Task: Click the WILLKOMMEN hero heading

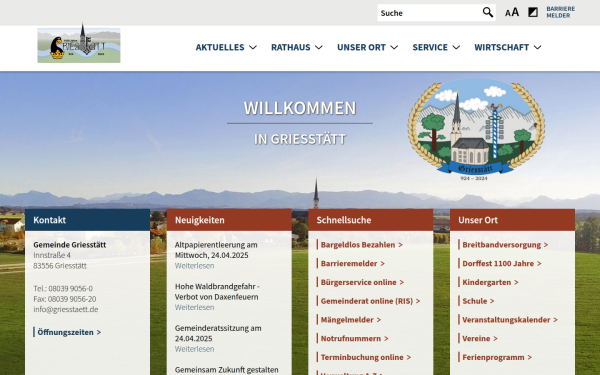Action: pyautogui.click(x=300, y=108)
